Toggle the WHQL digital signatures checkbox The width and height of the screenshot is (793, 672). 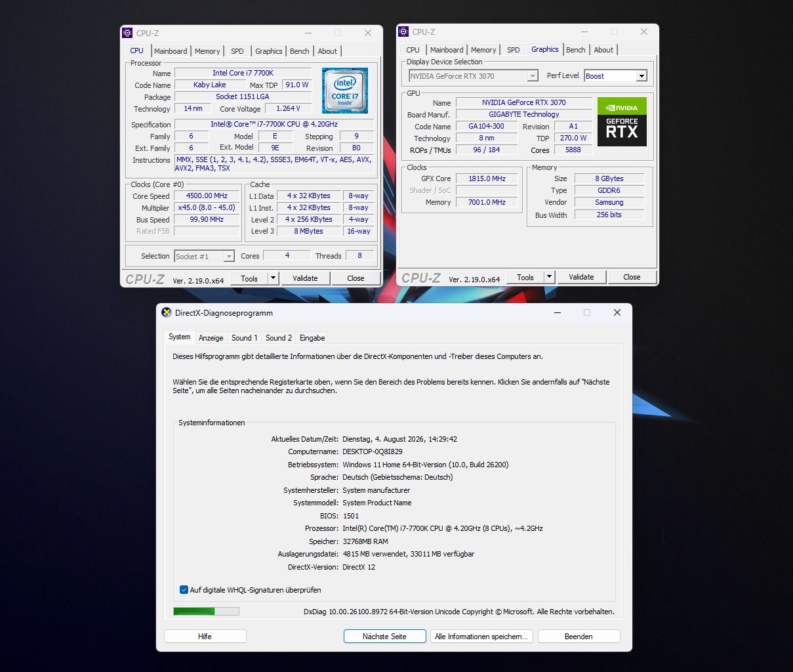(x=184, y=590)
